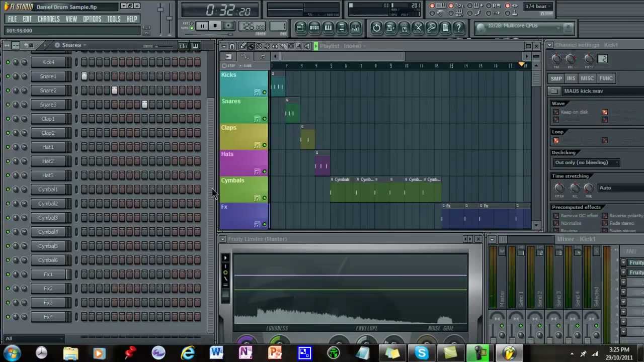Screen dimensions: 644x362
Task: Open the browser window toolbar icon
Action: [x=342, y=28]
